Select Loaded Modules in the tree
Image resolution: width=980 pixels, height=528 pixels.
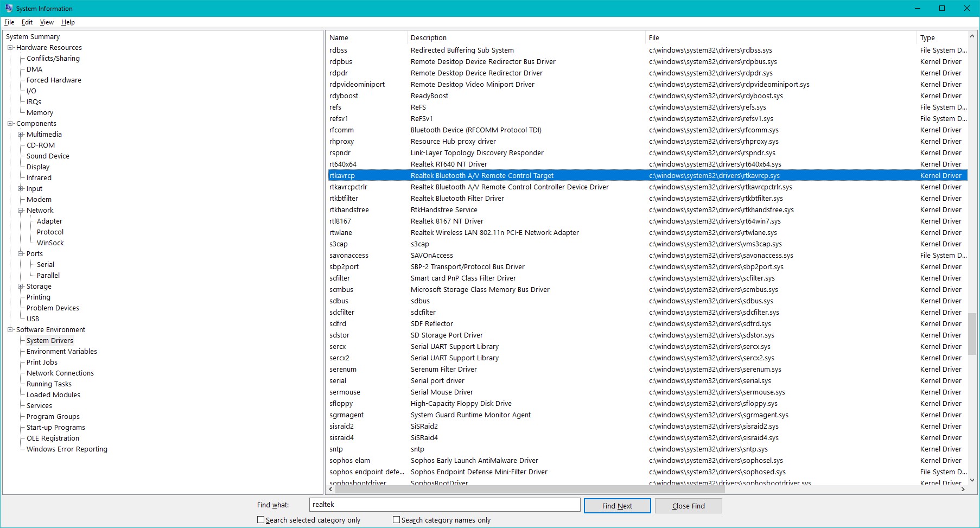[53, 395]
